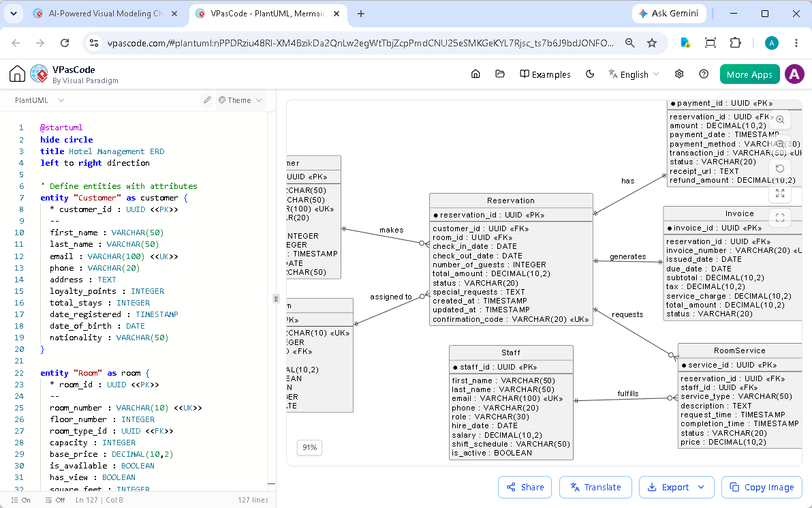
Task: Click the More Apps button
Action: click(x=749, y=74)
